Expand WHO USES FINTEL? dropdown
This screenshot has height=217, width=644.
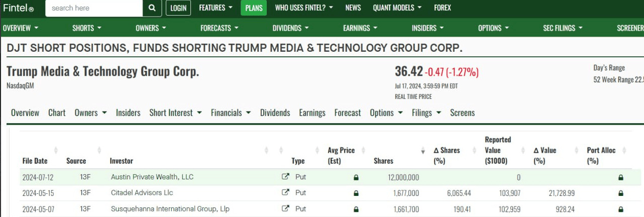tap(304, 8)
